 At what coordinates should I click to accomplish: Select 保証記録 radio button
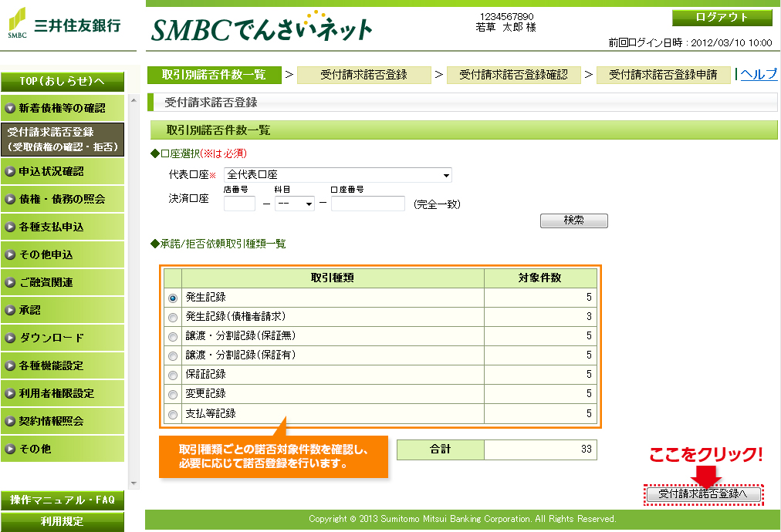[173, 375]
